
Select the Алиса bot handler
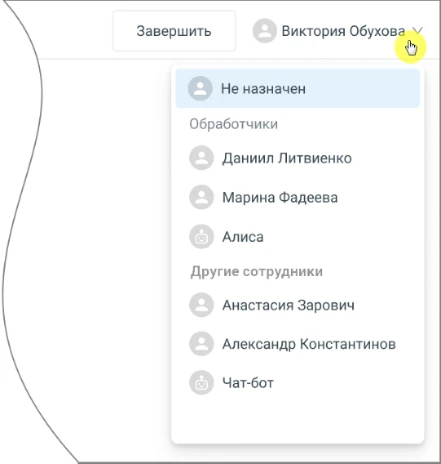[x=298, y=237]
